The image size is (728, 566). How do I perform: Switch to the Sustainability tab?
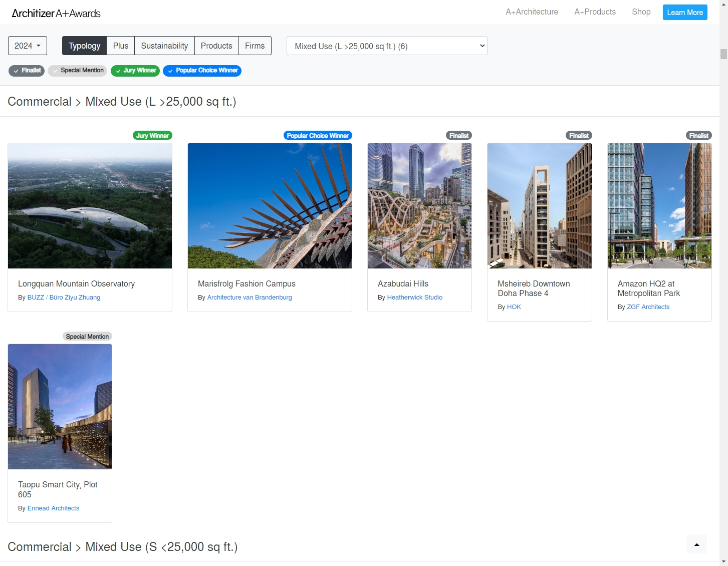click(164, 46)
